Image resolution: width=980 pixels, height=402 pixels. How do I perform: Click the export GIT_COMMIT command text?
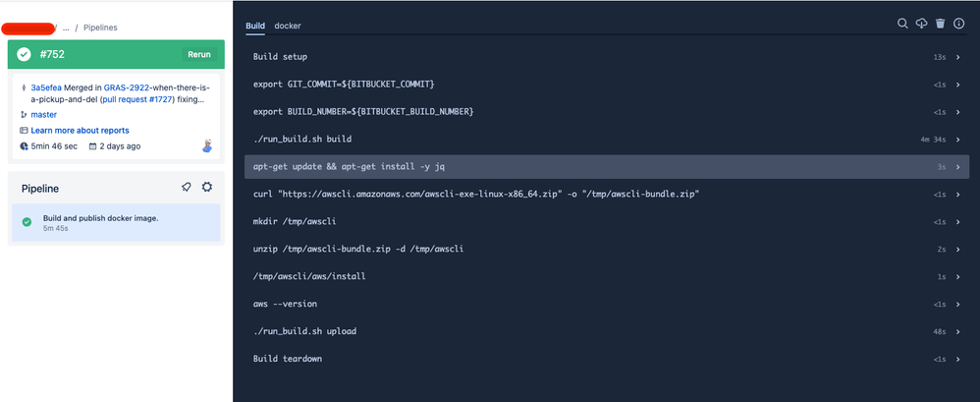(x=344, y=85)
